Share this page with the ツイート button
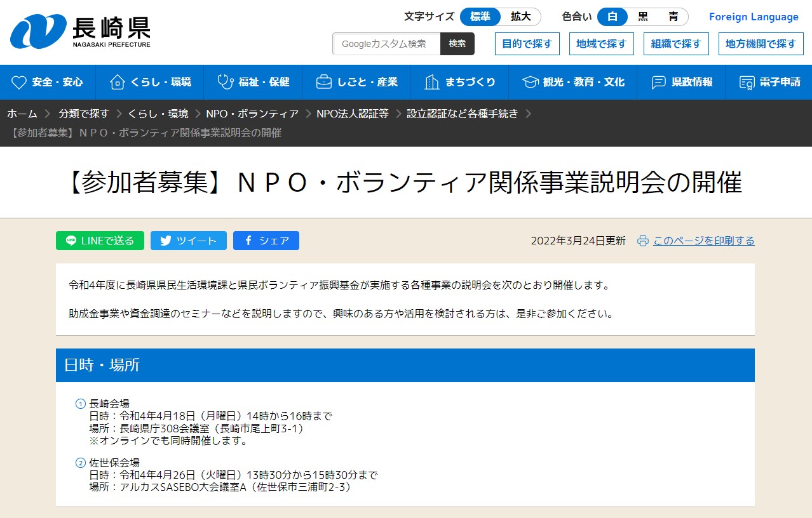 coord(188,241)
